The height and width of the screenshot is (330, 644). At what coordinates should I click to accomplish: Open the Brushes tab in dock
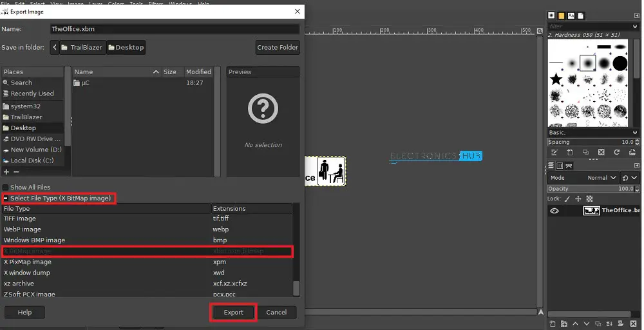552,15
